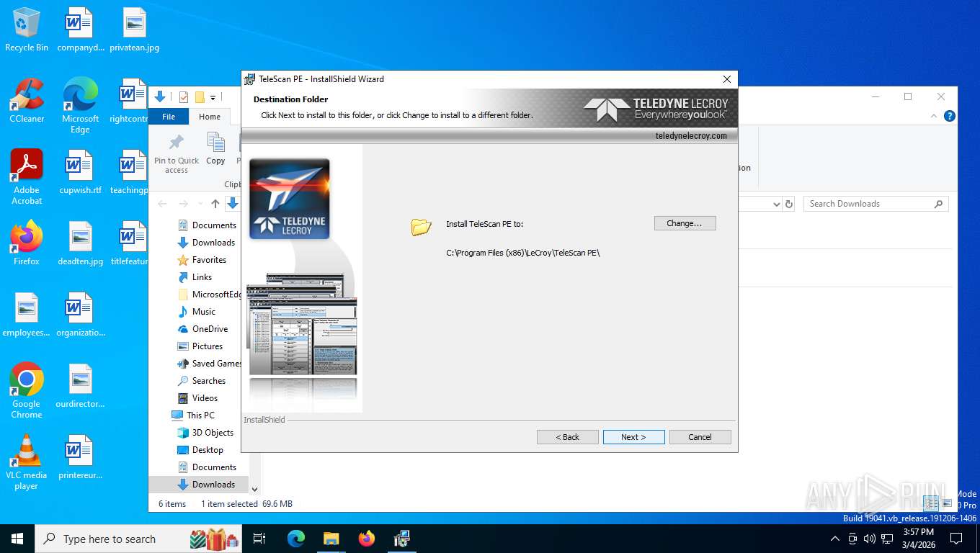Open Explorer Help question mark icon

pyautogui.click(x=950, y=116)
